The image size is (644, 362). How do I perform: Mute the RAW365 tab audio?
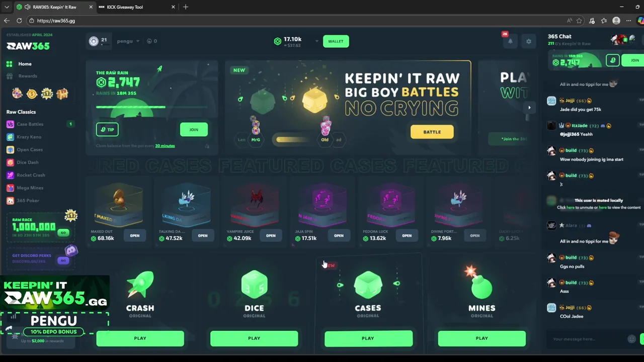click(27, 7)
